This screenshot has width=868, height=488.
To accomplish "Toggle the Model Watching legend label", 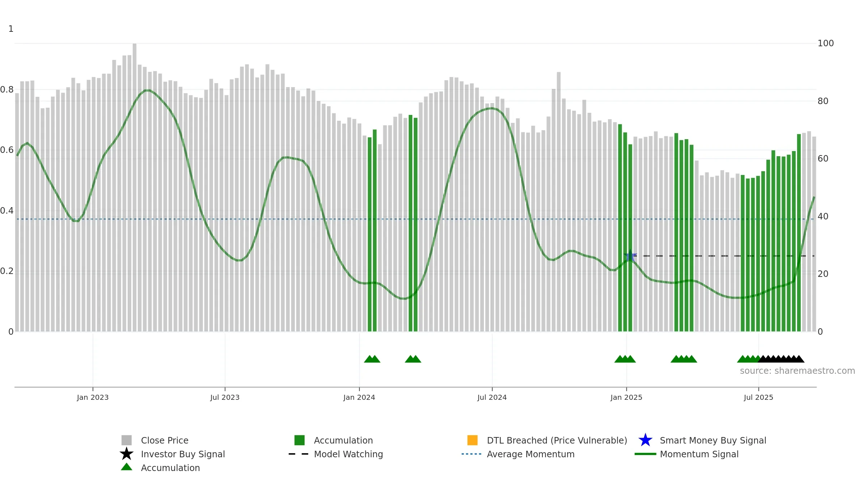I will 348,454.
